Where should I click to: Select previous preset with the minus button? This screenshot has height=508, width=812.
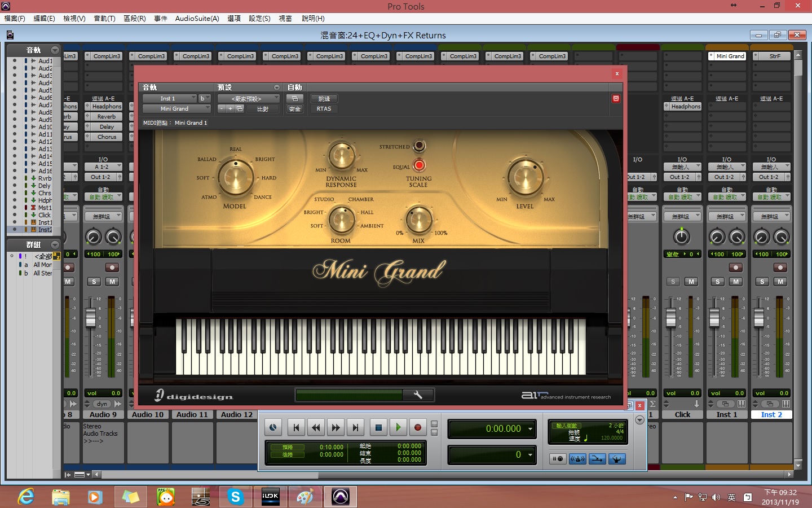[x=222, y=108]
